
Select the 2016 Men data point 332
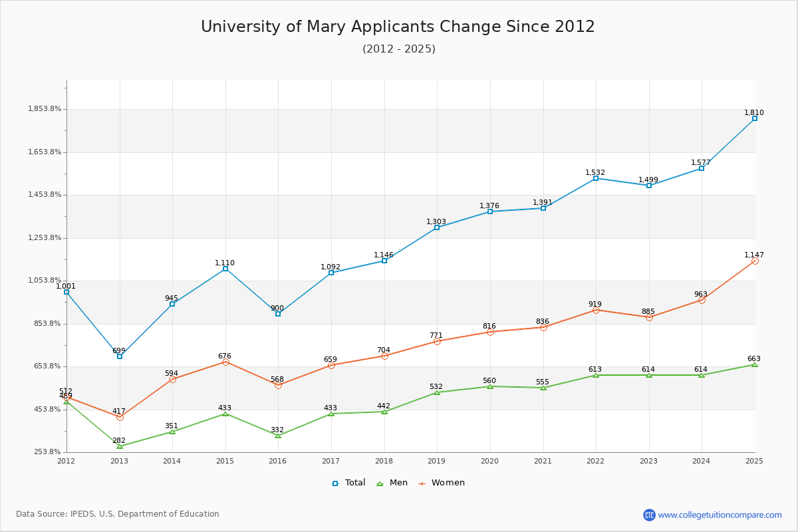click(x=278, y=436)
